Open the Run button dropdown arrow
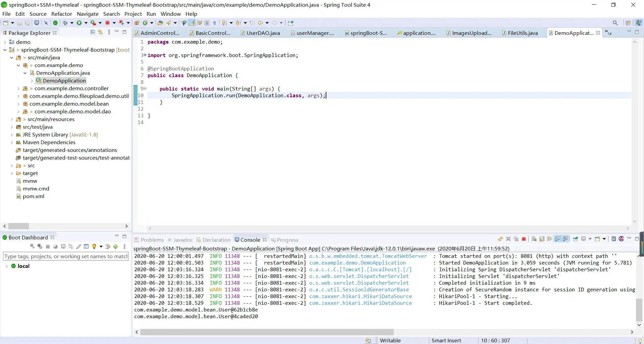Image resolution: width=644 pixels, height=344 pixels. 86,23
